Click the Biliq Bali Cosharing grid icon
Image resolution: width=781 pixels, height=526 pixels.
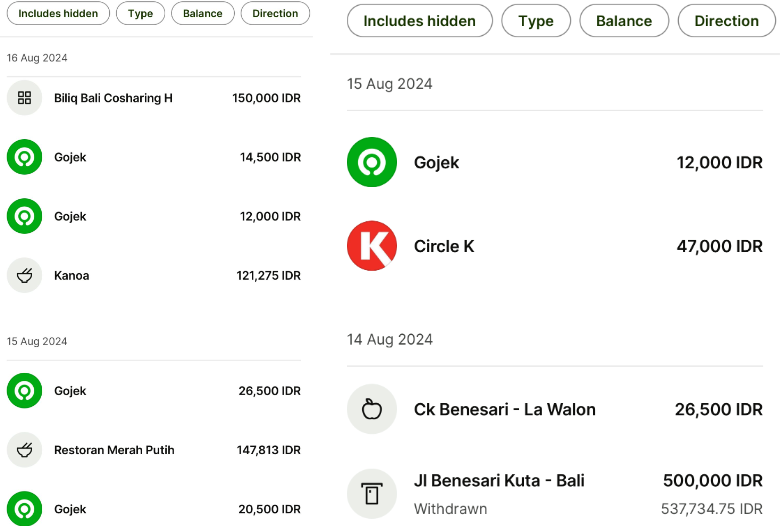[x=24, y=98]
